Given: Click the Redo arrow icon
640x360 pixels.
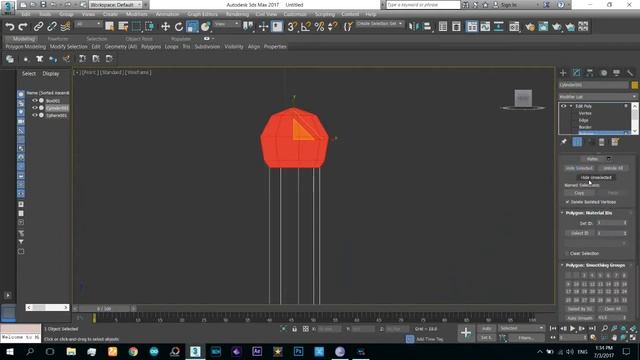Looking at the screenshot, I should pyautogui.click(x=23, y=27).
